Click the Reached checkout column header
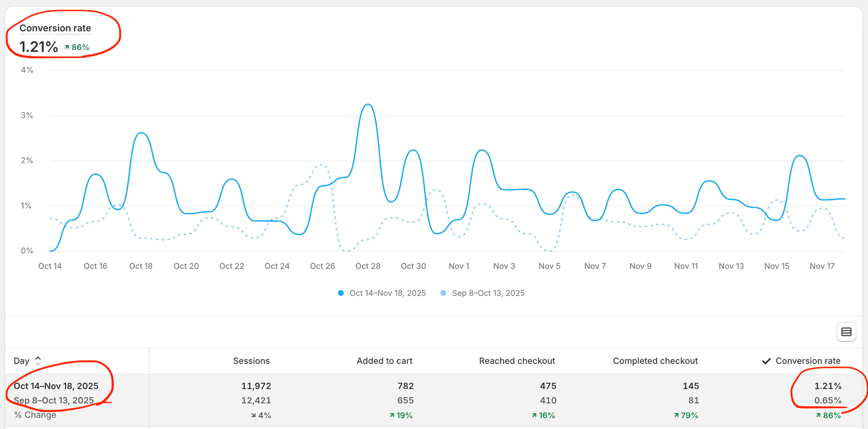The image size is (868, 429). [517, 361]
